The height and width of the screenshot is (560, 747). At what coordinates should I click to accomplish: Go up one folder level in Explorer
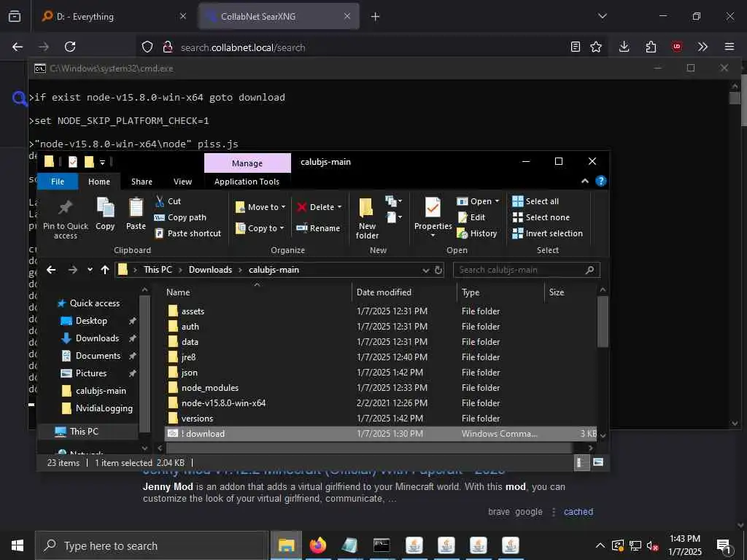(105, 270)
